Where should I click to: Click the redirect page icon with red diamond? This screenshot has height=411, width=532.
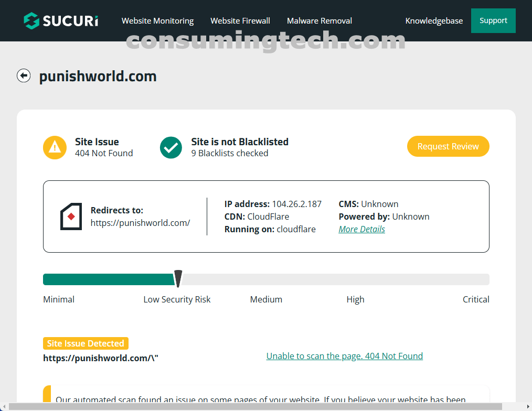71,217
